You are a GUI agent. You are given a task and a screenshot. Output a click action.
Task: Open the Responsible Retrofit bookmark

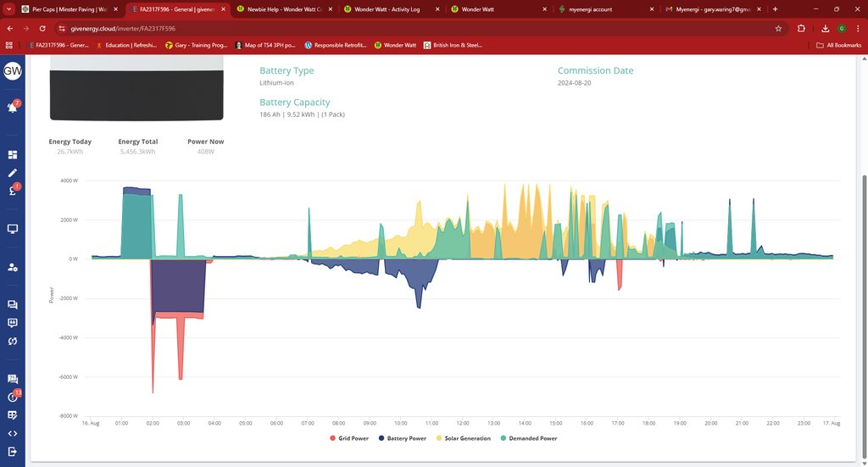pos(339,45)
